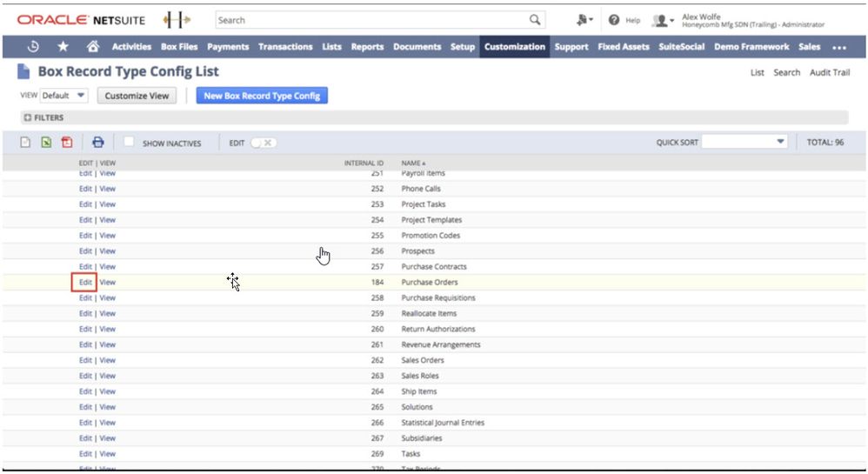Click View for Purchase Orders row
868x474 pixels.
click(107, 283)
